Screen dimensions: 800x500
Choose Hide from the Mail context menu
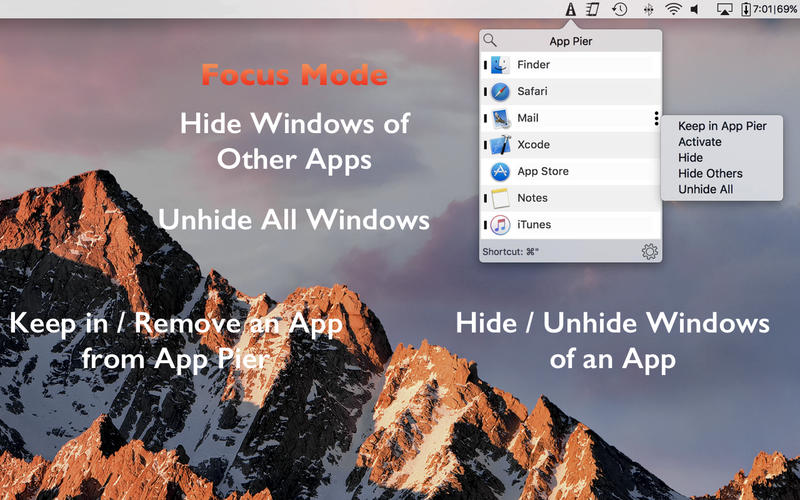[x=690, y=158]
